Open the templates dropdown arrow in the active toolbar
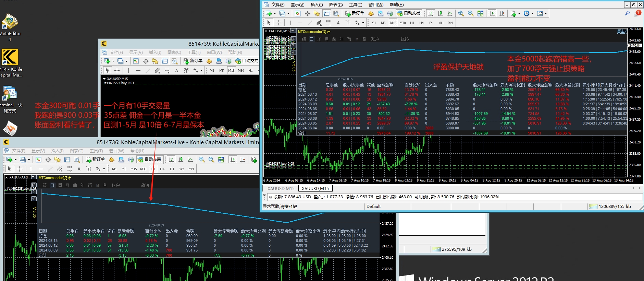This screenshot has width=644, height=281. click(546, 14)
